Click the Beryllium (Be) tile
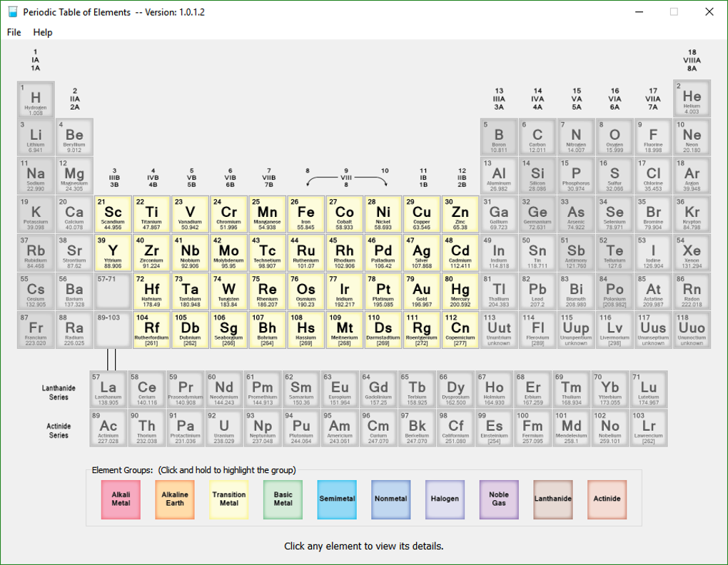 coord(74,137)
